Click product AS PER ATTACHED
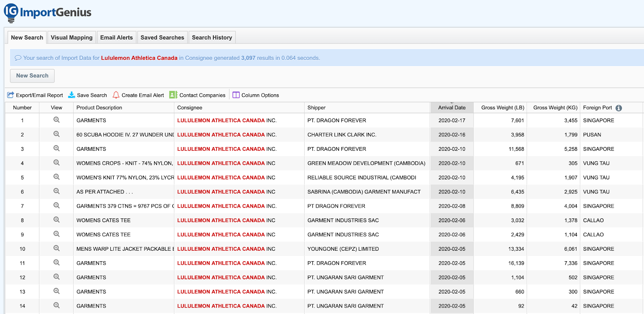 [x=105, y=192]
